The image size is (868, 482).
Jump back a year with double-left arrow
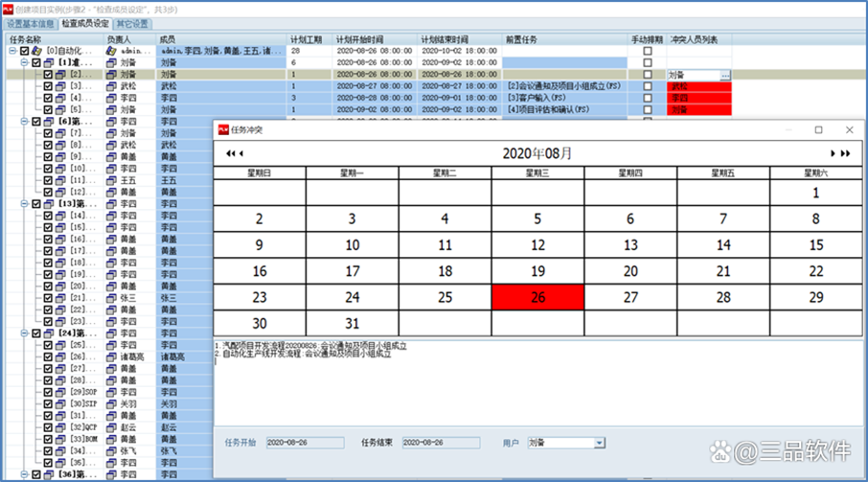228,153
